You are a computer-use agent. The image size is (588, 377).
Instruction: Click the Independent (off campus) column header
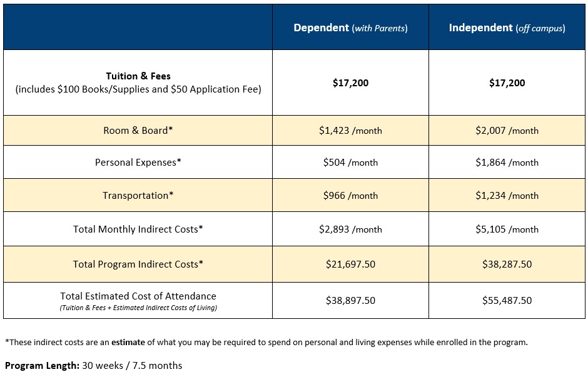pyautogui.click(x=507, y=27)
